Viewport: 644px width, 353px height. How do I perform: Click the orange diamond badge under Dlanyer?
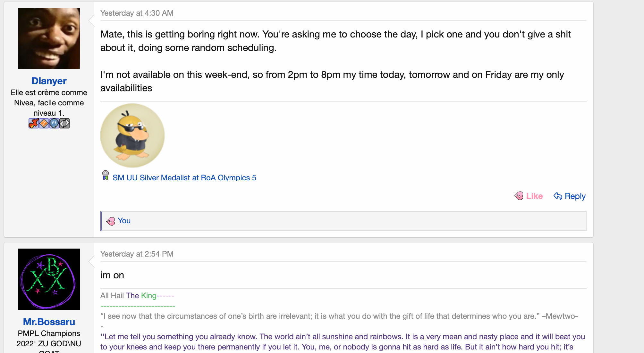(44, 123)
